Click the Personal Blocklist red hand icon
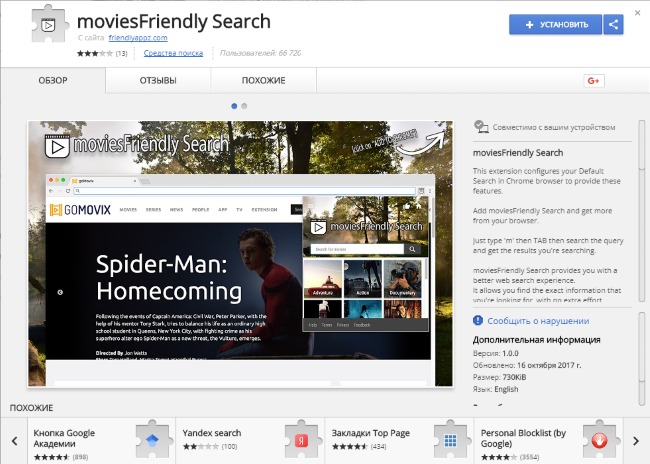The image size is (650, 464). point(599,439)
